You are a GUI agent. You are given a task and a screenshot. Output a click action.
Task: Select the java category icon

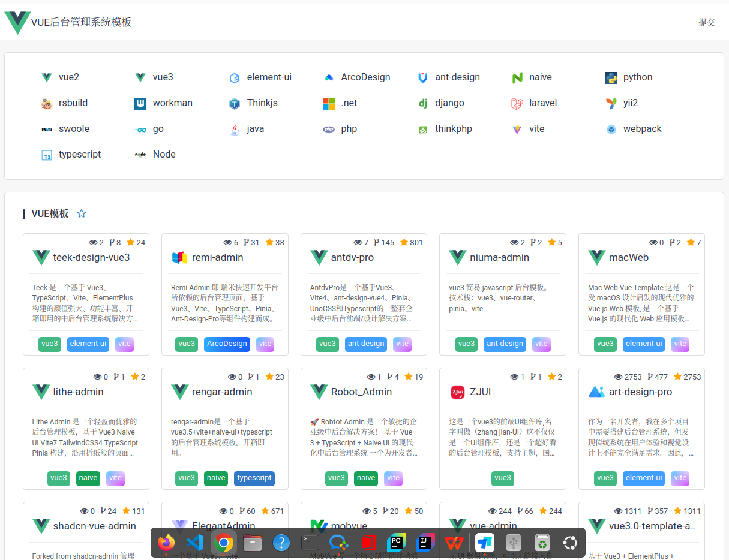[x=235, y=129]
